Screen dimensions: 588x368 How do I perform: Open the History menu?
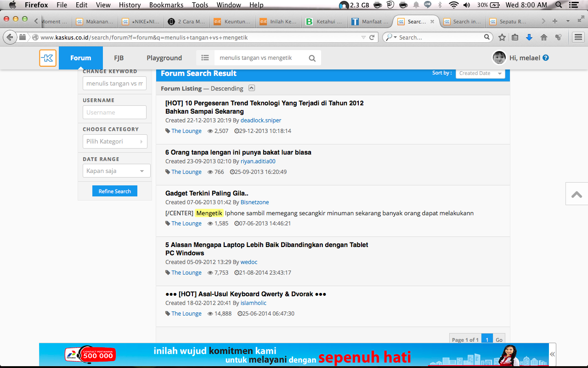(130, 5)
